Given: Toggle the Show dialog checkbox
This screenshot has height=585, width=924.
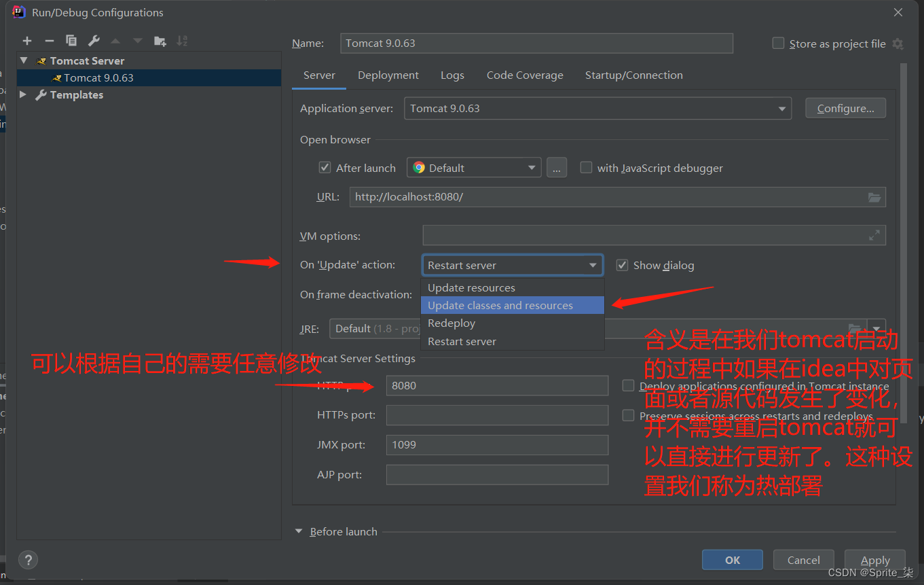Looking at the screenshot, I should pyautogui.click(x=622, y=265).
